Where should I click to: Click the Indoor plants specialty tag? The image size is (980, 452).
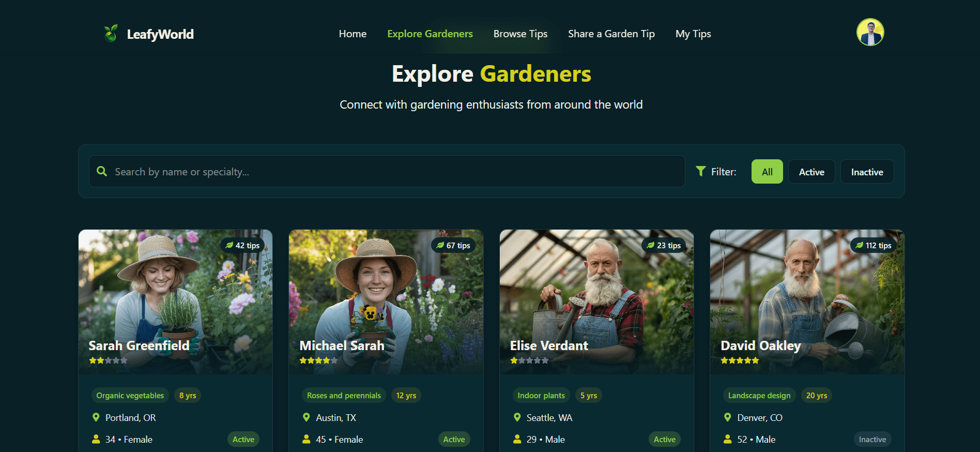[x=541, y=396]
